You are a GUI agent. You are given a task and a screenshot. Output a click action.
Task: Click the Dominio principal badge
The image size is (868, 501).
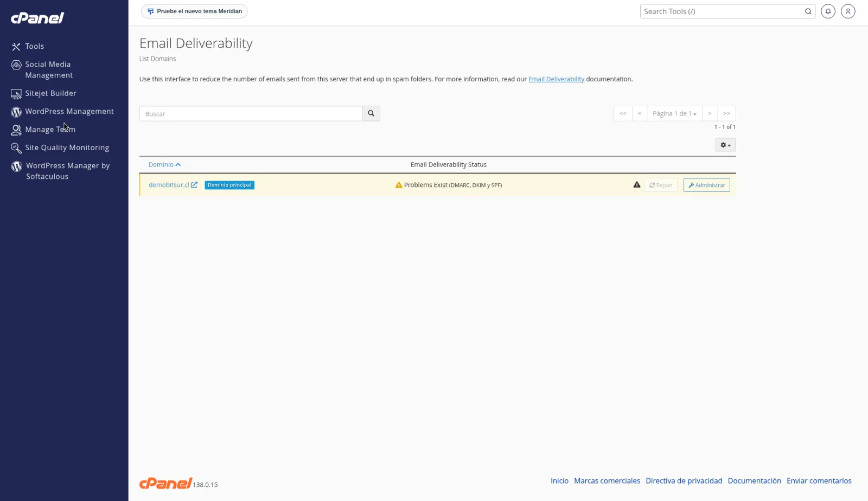[x=229, y=185]
